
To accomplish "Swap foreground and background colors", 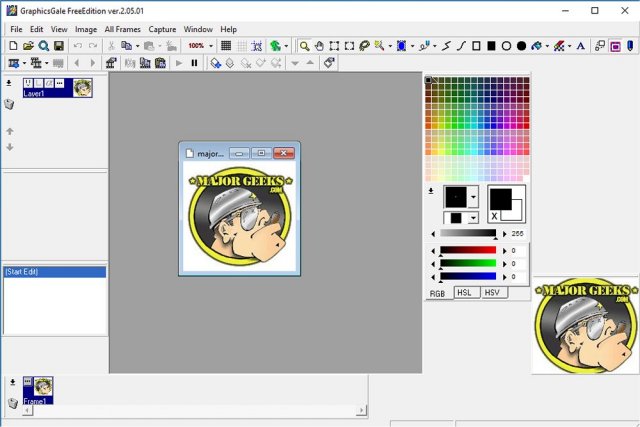I will [494, 216].
